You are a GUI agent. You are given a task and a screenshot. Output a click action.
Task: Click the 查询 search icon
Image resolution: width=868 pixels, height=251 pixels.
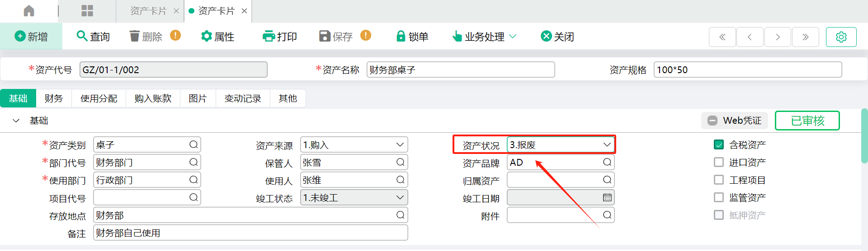click(82, 36)
